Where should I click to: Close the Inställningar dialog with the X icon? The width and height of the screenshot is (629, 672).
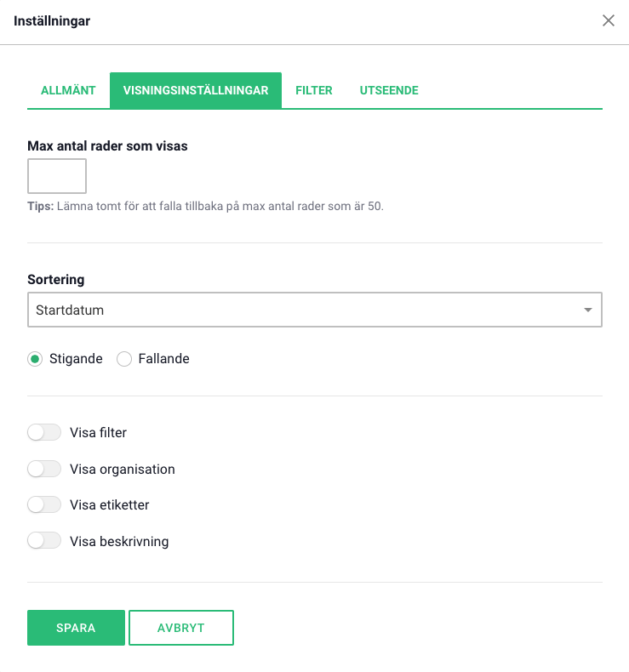click(609, 21)
